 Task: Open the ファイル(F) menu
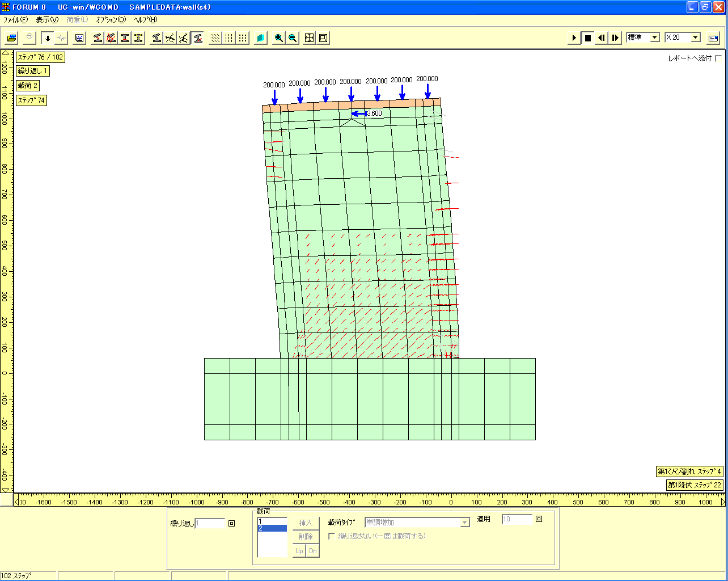pyautogui.click(x=16, y=20)
